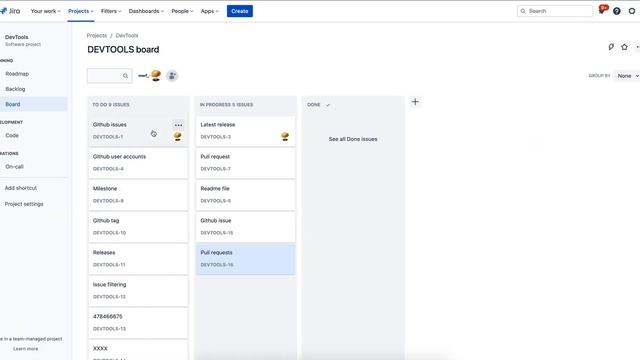Click the board search input

109,76
